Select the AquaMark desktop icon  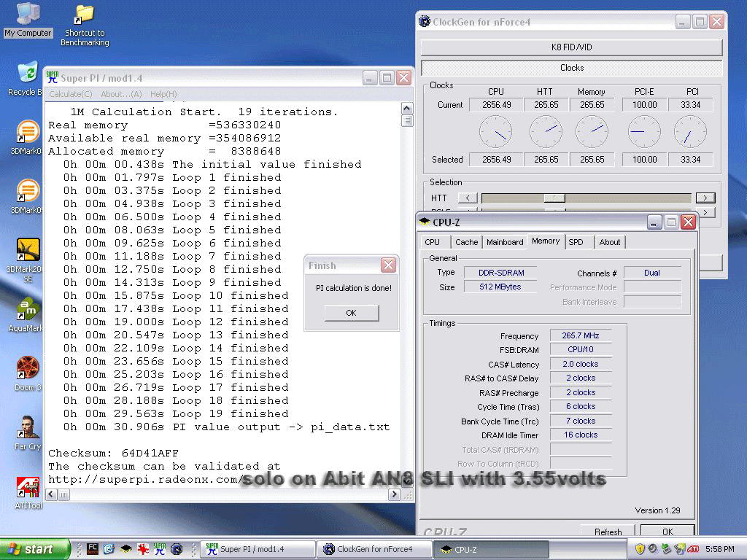click(x=28, y=309)
